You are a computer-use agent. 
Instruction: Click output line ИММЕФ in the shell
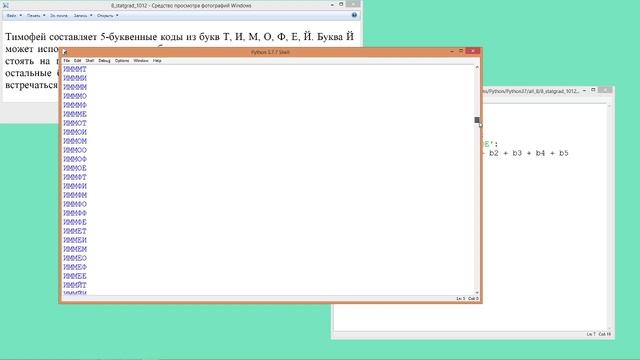[75, 267]
